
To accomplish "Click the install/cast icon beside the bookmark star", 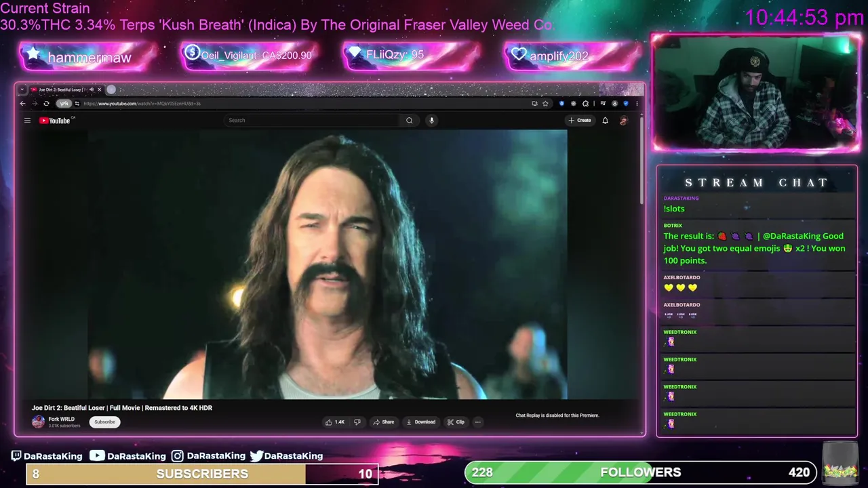I will tap(534, 104).
